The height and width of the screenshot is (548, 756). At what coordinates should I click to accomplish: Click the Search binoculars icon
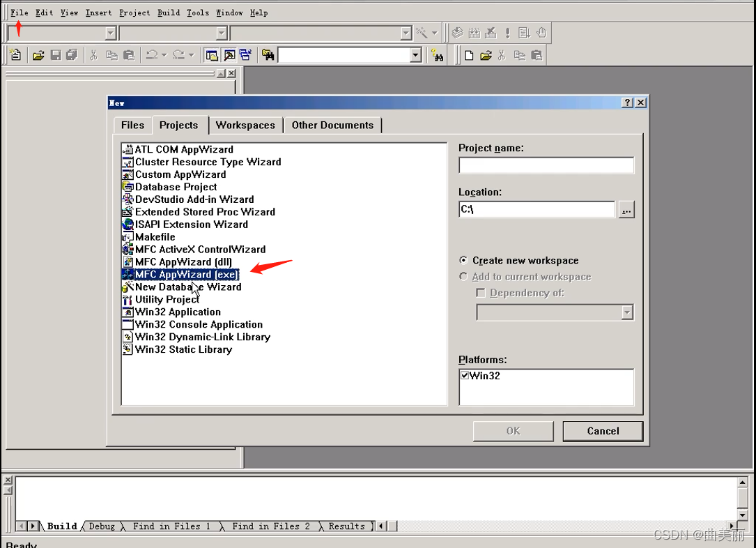438,56
